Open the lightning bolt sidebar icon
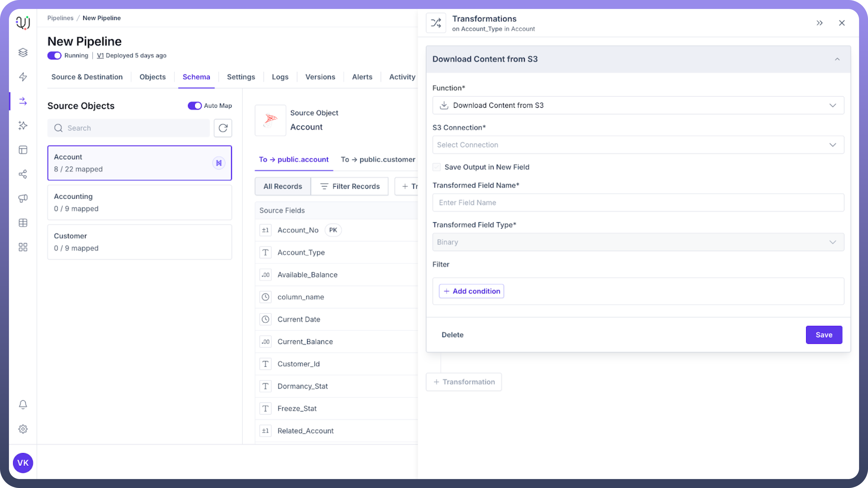Screen dimensions: 868x488 pyautogui.click(x=23, y=77)
